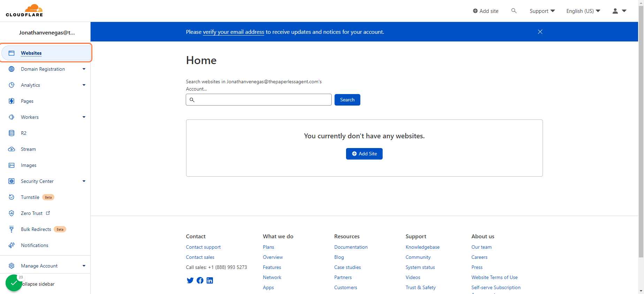The image size is (644, 294).
Task: Open the Documentation footer link
Action: coord(351,247)
